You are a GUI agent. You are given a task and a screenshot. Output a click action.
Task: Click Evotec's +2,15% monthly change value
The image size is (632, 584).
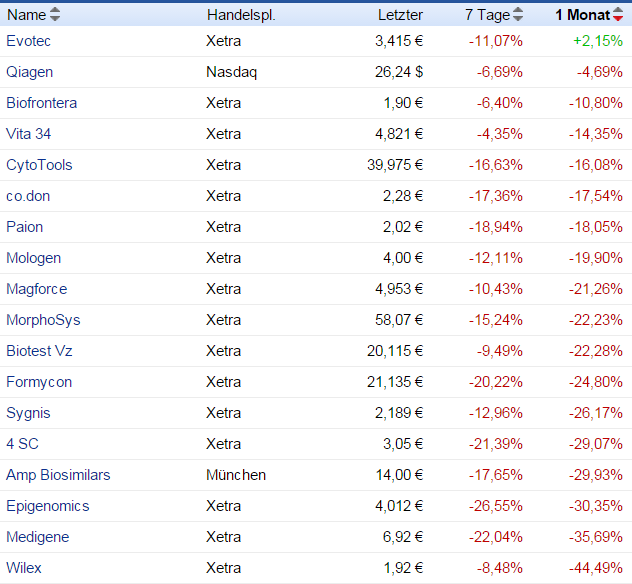[598, 41]
